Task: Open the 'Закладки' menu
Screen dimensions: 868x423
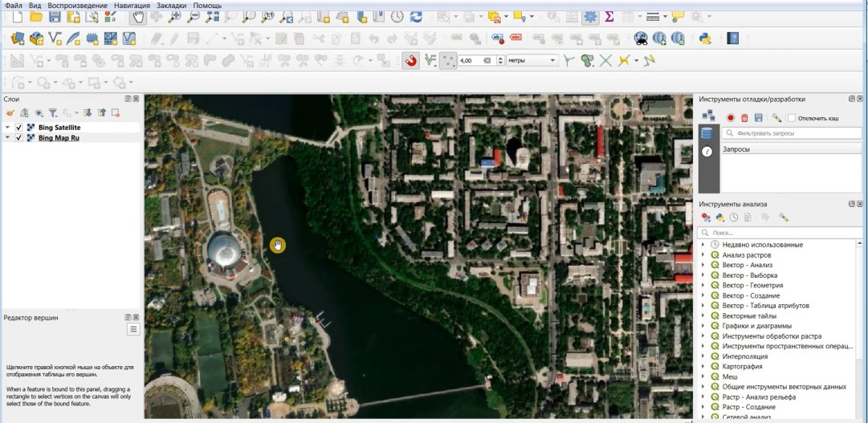Action: click(172, 5)
